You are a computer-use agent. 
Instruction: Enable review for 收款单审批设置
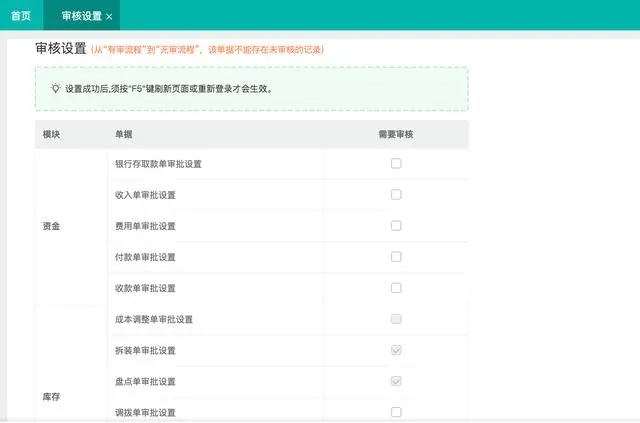(396, 288)
